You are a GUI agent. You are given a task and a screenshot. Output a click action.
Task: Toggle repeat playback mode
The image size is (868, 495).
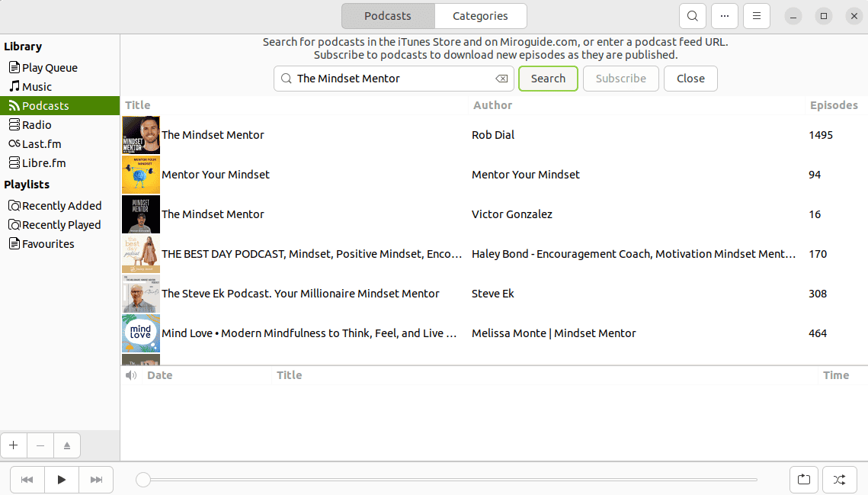coord(803,479)
